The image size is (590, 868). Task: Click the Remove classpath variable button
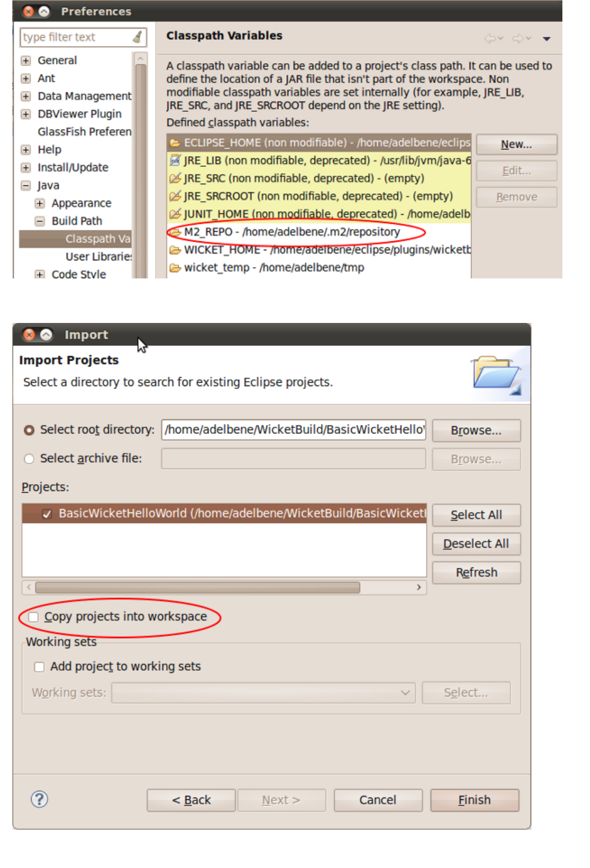point(517,197)
